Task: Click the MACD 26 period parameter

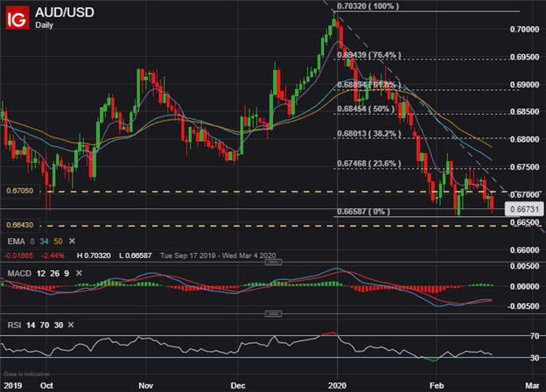Action: 54,273
